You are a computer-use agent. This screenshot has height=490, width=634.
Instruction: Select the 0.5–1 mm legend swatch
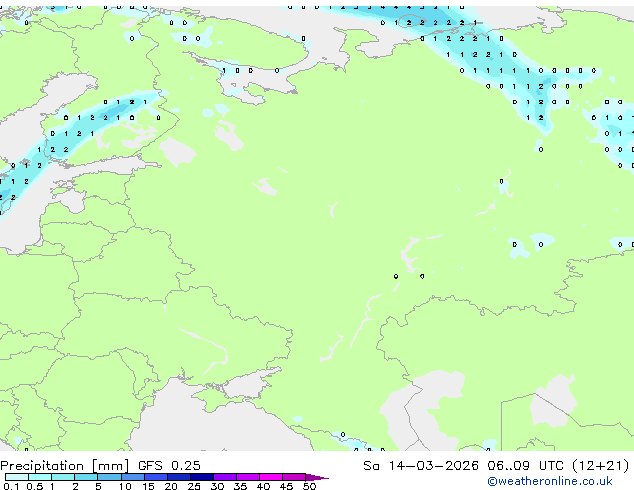(x=40, y=477)
